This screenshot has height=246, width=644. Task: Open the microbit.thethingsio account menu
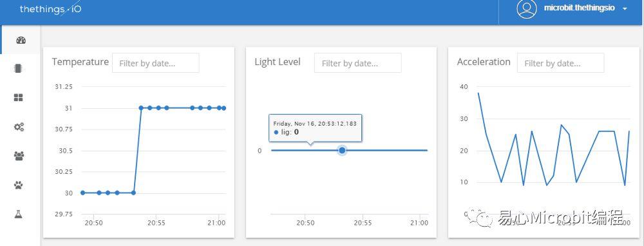pos(579,8)
